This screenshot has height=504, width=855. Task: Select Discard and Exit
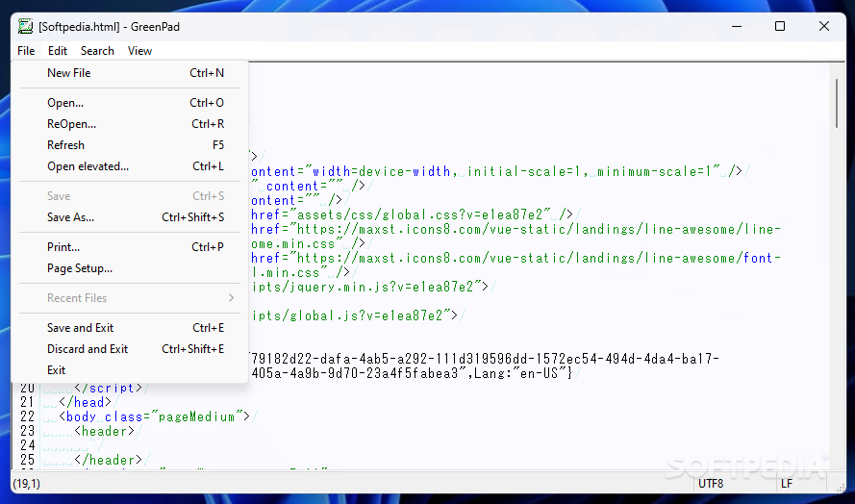[130, 350]
